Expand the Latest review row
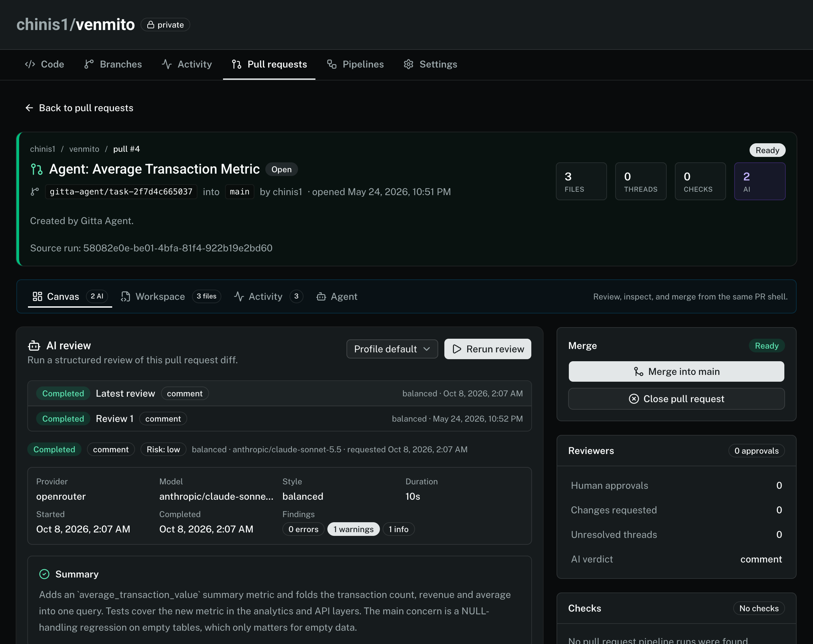Viewport: 813px width, 644px height. tap(280, 393)
